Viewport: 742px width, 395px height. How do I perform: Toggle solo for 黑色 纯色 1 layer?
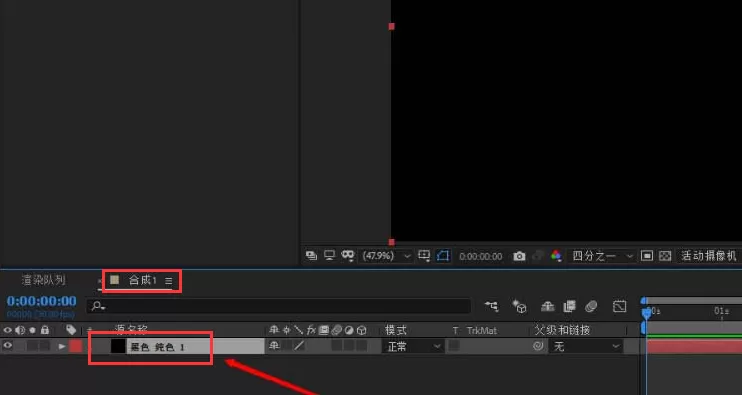click(x=32, y=346)
